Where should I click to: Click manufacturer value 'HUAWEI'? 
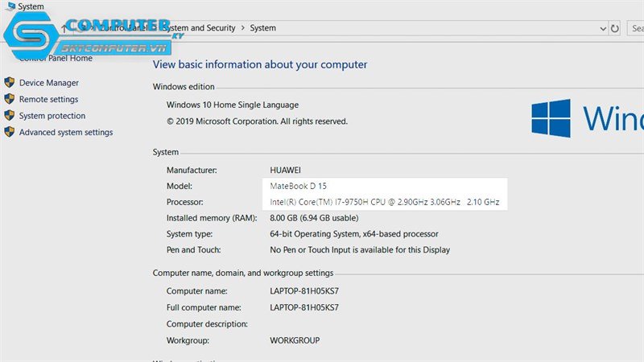click(x=285, y=170)
